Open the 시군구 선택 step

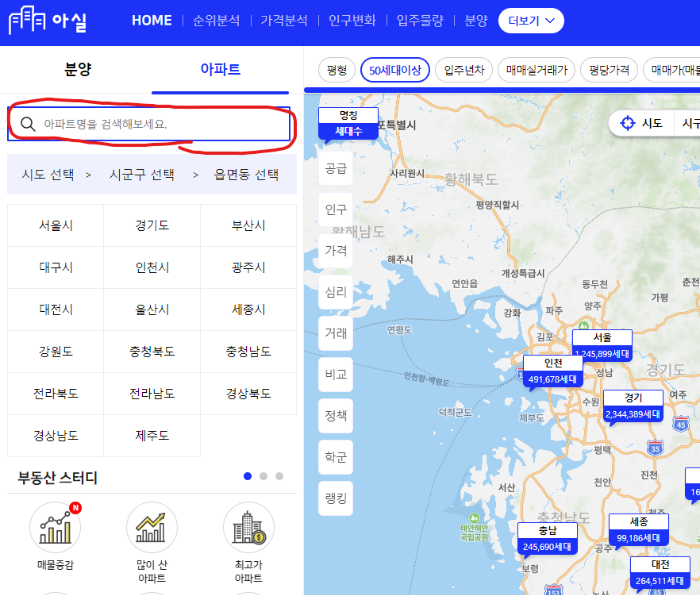[142, 175]
